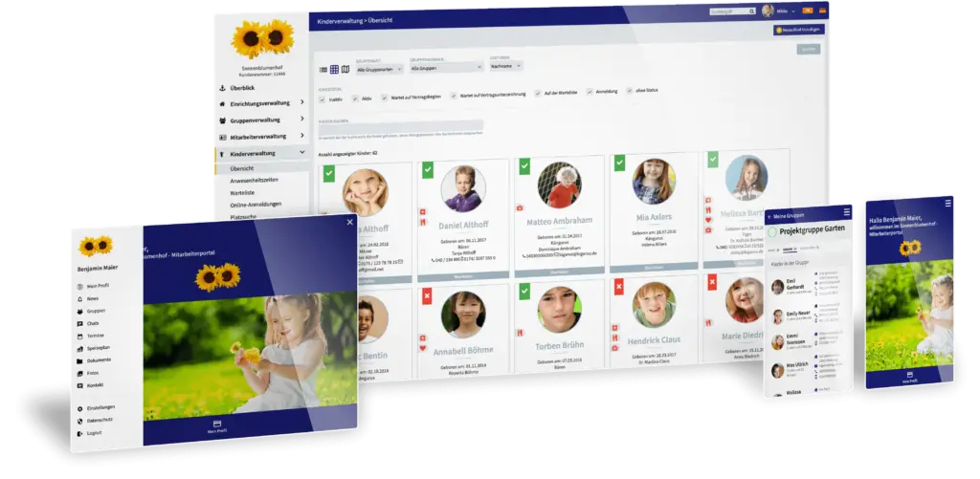Switch to the list view icon

click(x=323, y=69)
